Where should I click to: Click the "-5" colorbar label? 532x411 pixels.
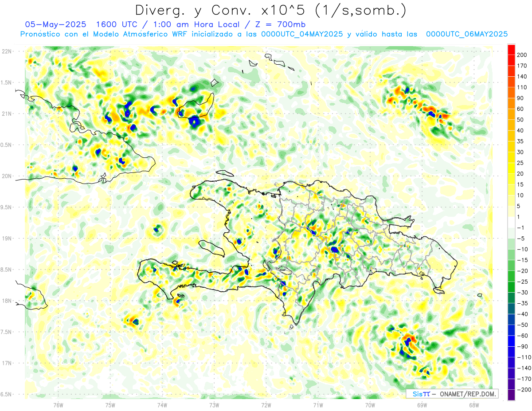[x=520, y=239]
